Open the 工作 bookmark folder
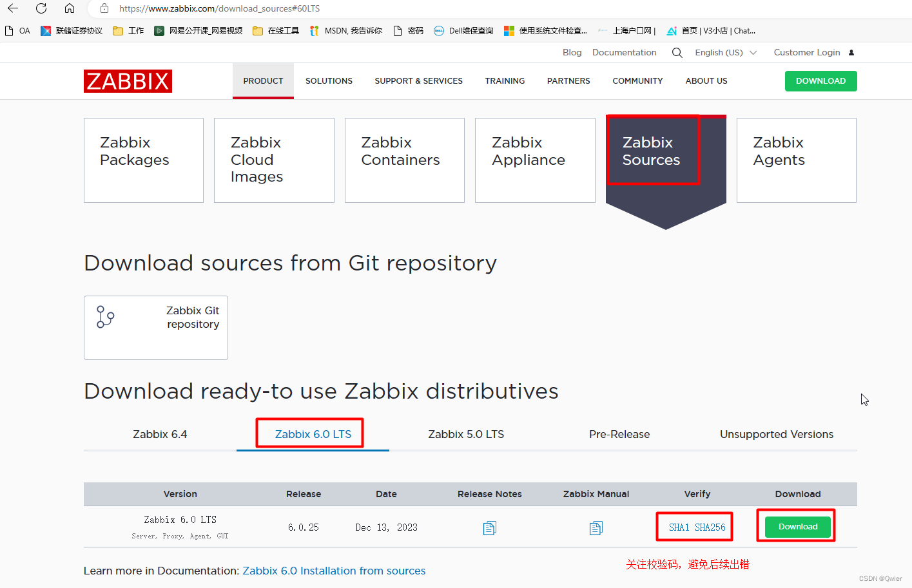Image resolution: width=912 pixels, height=588 pixels. (x=128, y=30)
